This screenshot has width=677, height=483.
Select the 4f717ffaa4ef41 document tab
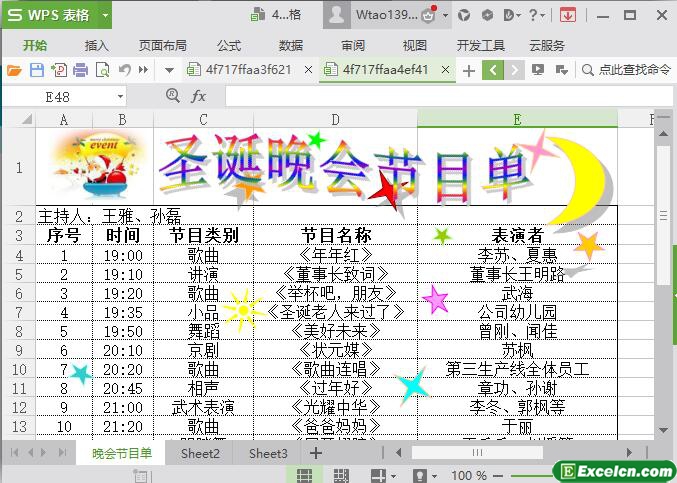[386, 69]
